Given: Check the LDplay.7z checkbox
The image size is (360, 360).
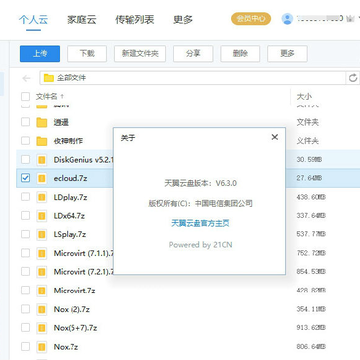Looking at the screenshot, I should point(25,197).
